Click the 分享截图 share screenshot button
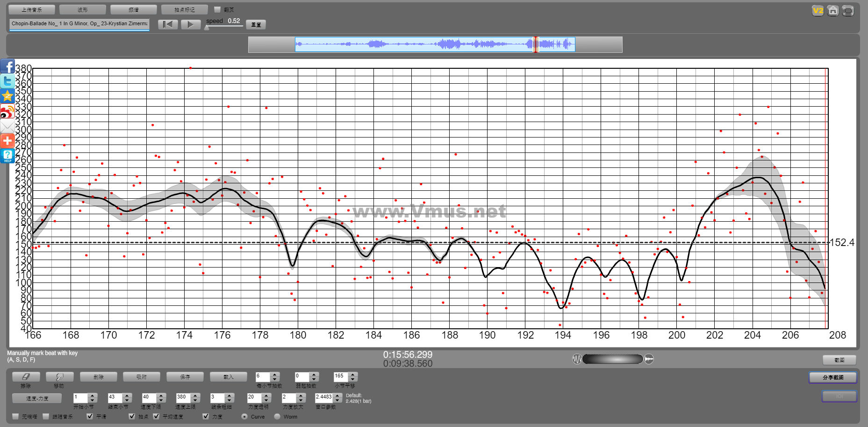This screenshot has height=427, width=868. point(832,377)
